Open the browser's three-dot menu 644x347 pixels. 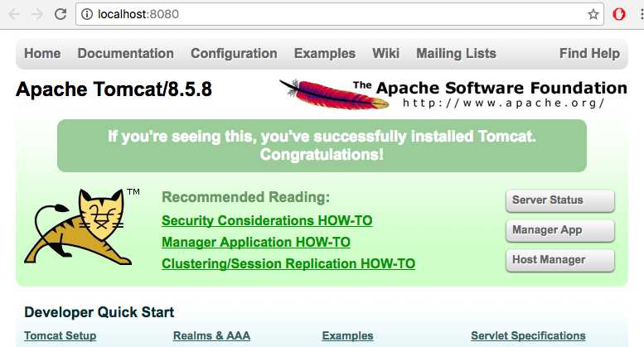642,14
